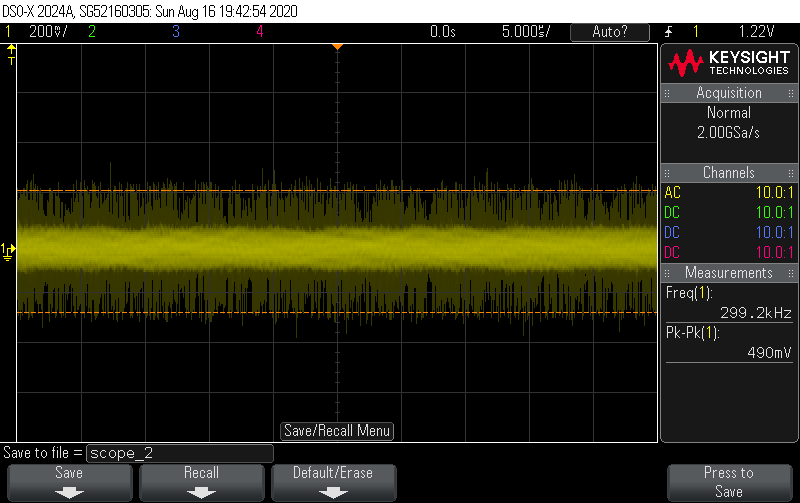Click the Normal acquisition mode text
800x503 pixels.
(x=729, y=112)
